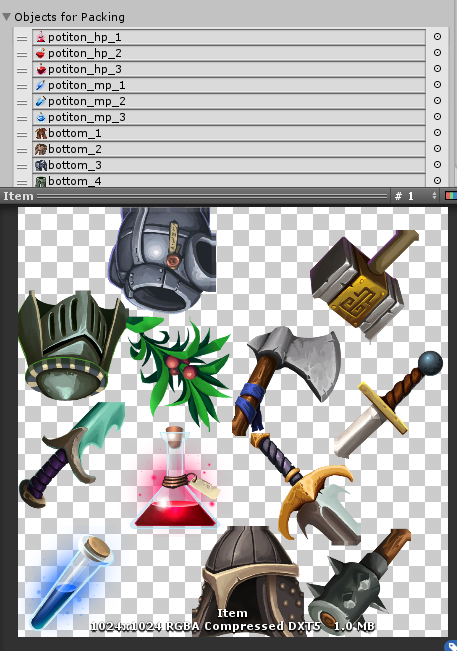Select the potiton_mp_1 object field

pyautogui.click(x=229, y=85)
